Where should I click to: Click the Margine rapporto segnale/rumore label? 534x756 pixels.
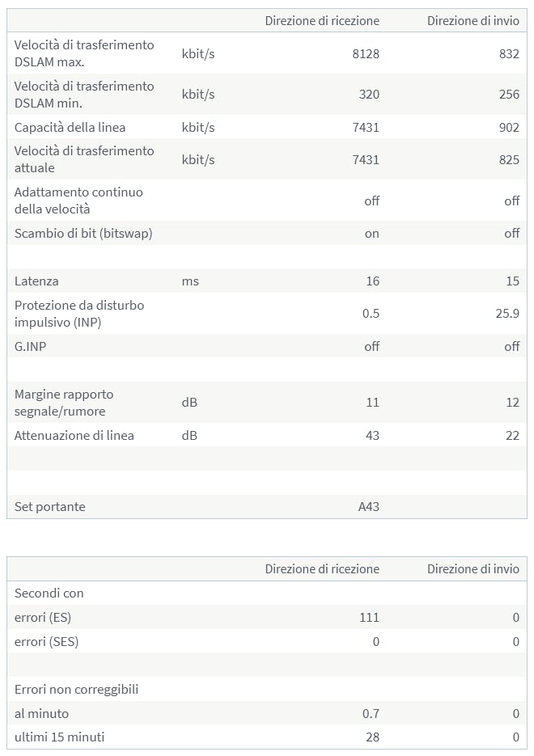tap(64, 403)
